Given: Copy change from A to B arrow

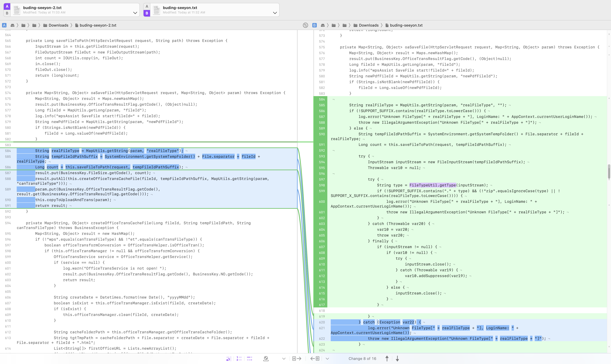Looking at the screenshot, I should 297,359.
